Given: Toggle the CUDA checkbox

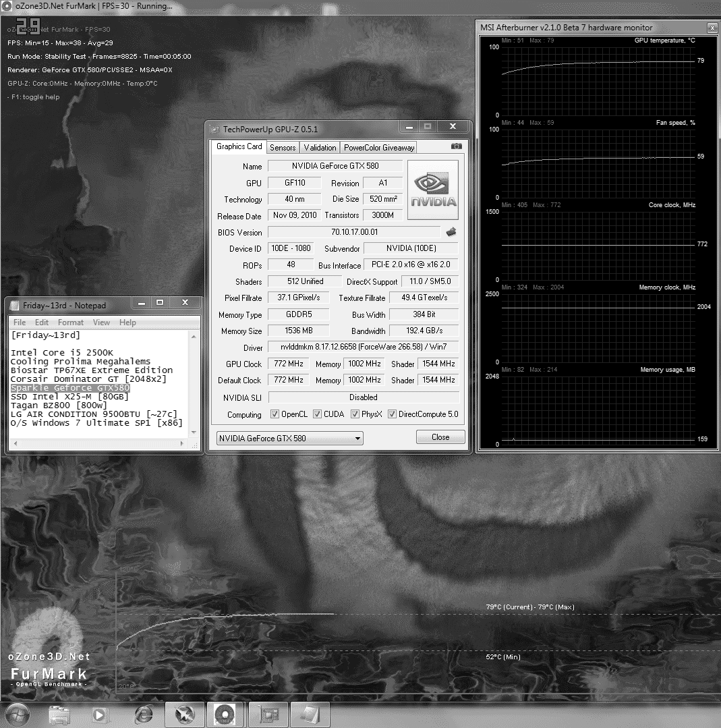Looking at the screenshot, I should 318,414.
